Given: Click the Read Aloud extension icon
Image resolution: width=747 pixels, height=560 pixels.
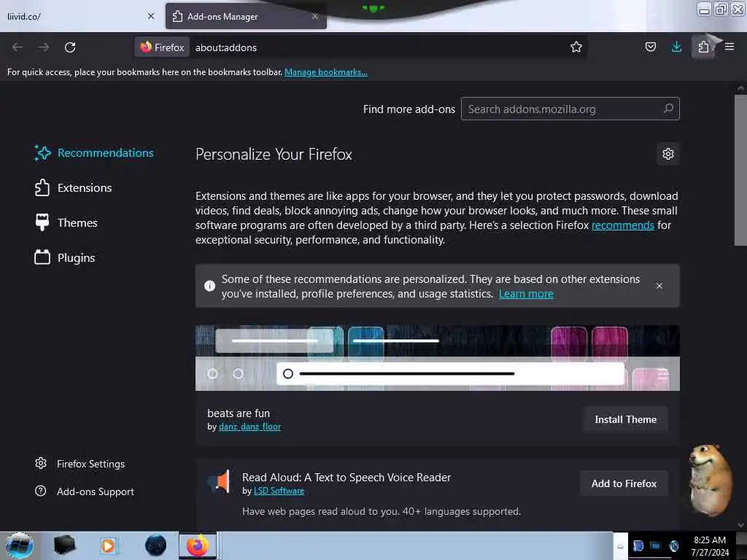Looking at the screenshot, I should pos(219,481).
